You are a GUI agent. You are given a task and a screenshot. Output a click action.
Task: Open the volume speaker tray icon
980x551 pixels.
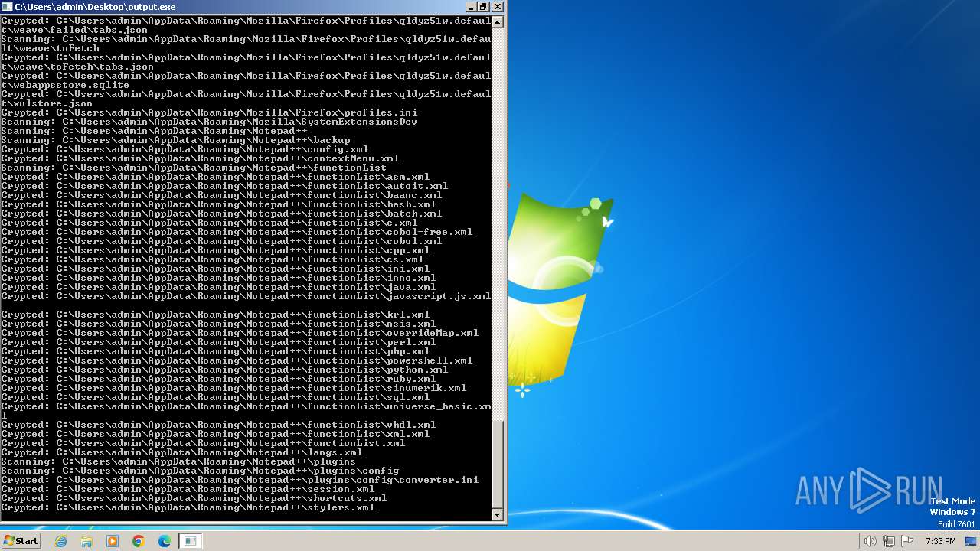(870, 541)
